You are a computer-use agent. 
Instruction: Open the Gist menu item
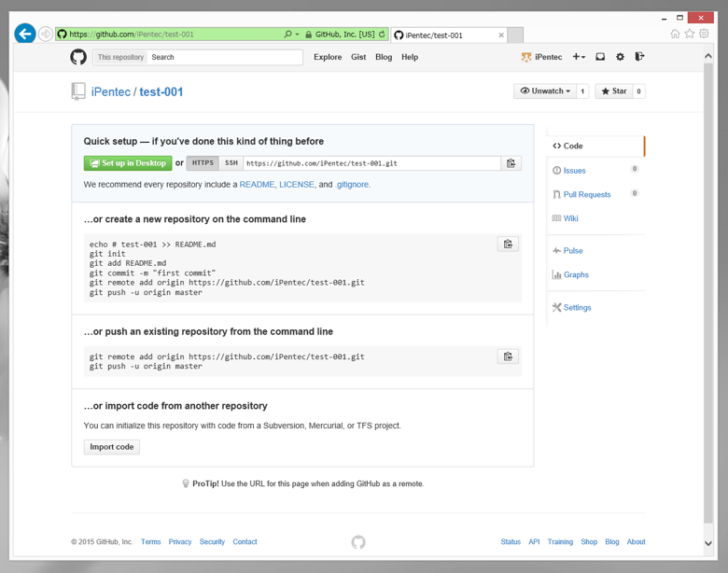(358, 57)
